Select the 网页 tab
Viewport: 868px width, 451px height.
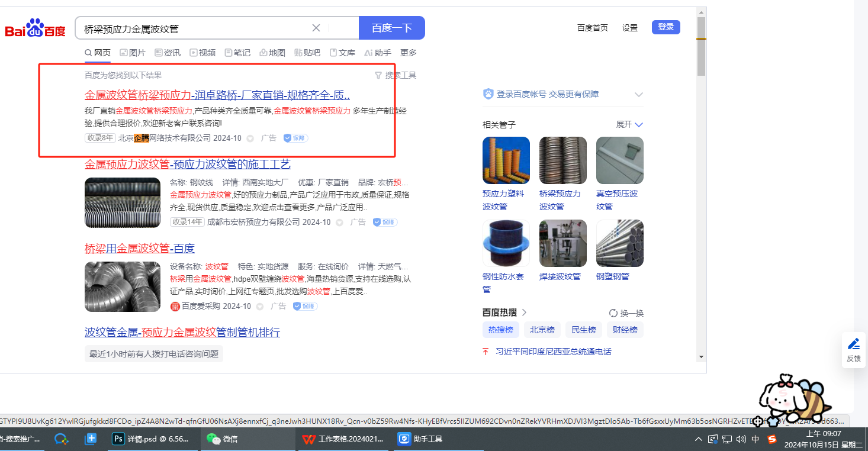click(98, 53)
